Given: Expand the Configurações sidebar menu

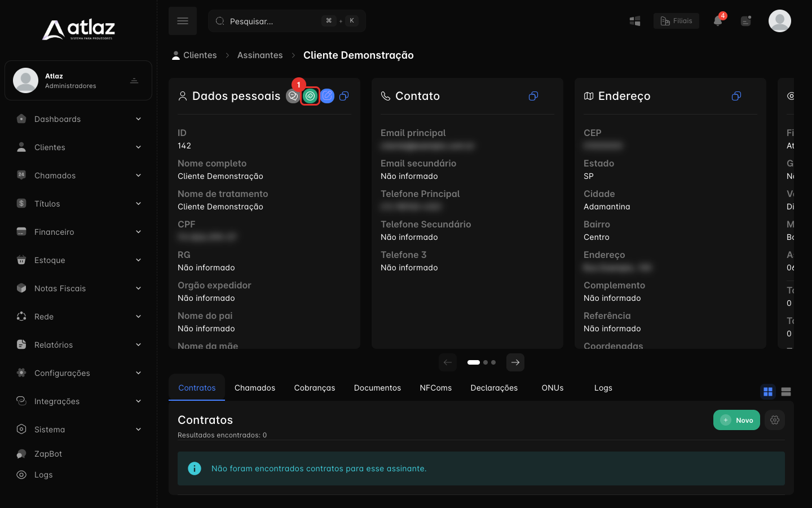Looking at the screenshot, I should click(79, 373).
